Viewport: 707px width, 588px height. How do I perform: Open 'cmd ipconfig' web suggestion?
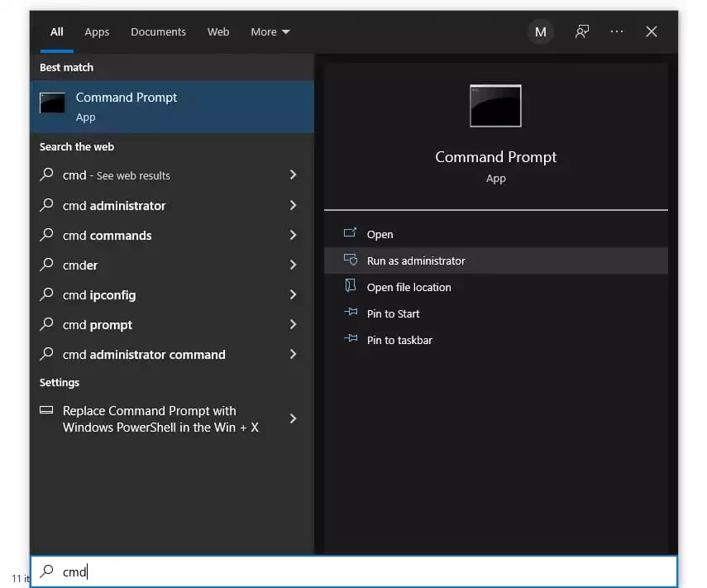172,295
